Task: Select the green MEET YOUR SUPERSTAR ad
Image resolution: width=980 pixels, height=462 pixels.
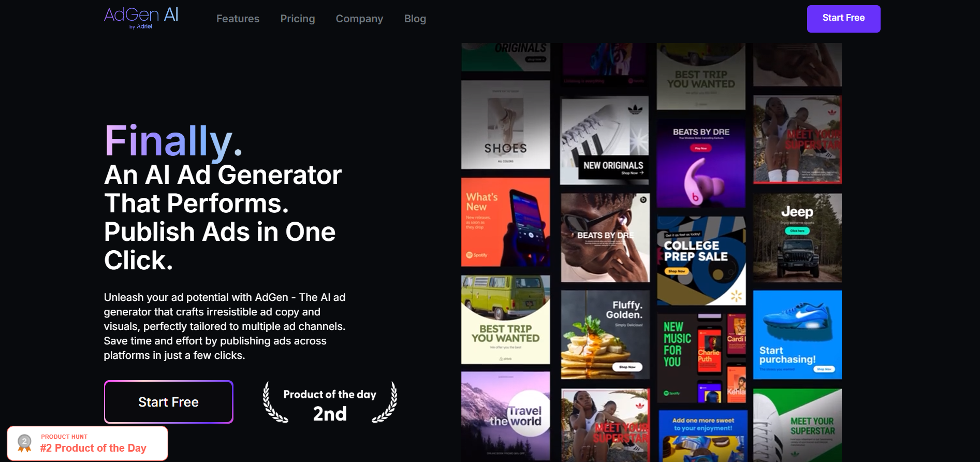Action: pyautogui.click(x=797, y=425)
